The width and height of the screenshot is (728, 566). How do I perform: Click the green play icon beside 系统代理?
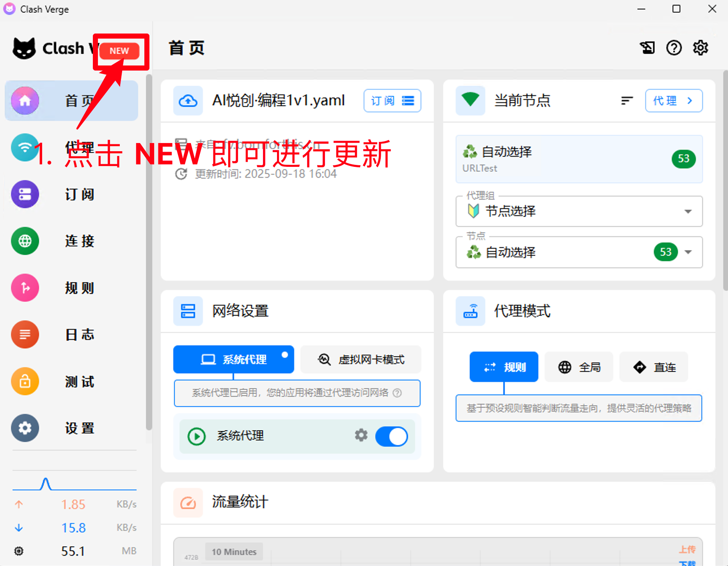coord(197,437)
